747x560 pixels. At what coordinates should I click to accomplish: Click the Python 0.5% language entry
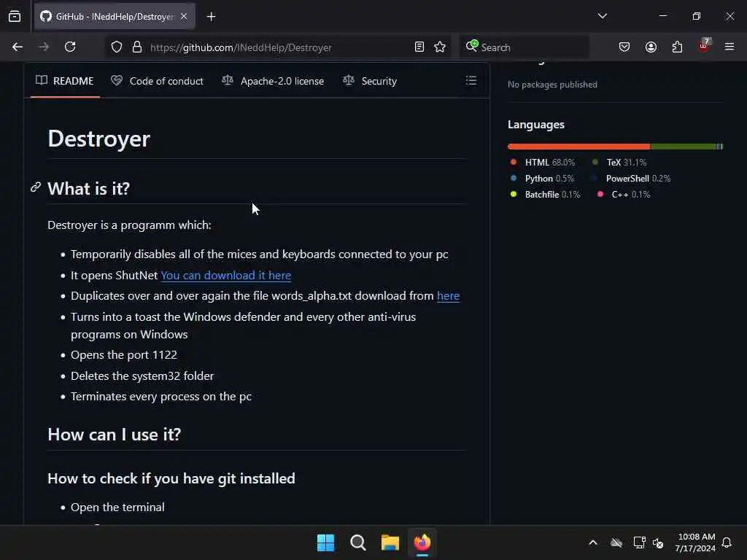(x=542, y=179)
